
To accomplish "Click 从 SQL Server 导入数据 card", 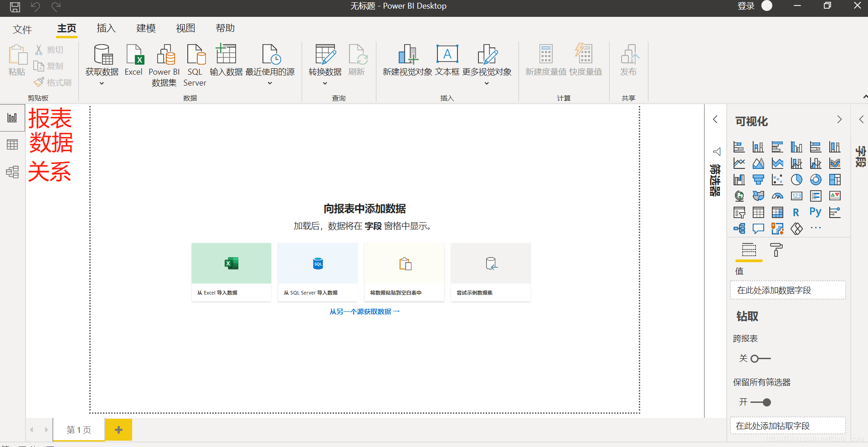I will [x=318, y=272].
